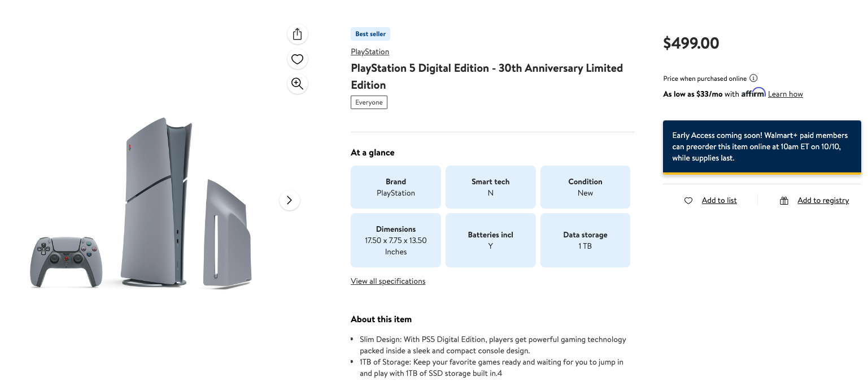Click the Best seller badge

[370, 34]
